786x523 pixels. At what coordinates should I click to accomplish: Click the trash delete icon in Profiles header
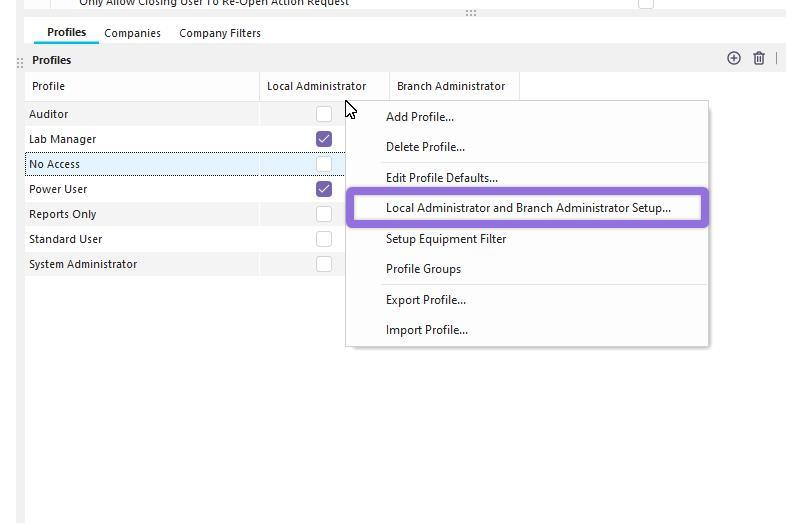tap(759, 59)
